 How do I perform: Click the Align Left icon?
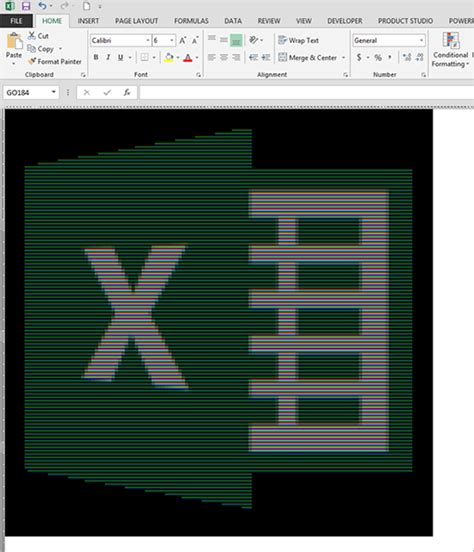click(x=212, y=57)
